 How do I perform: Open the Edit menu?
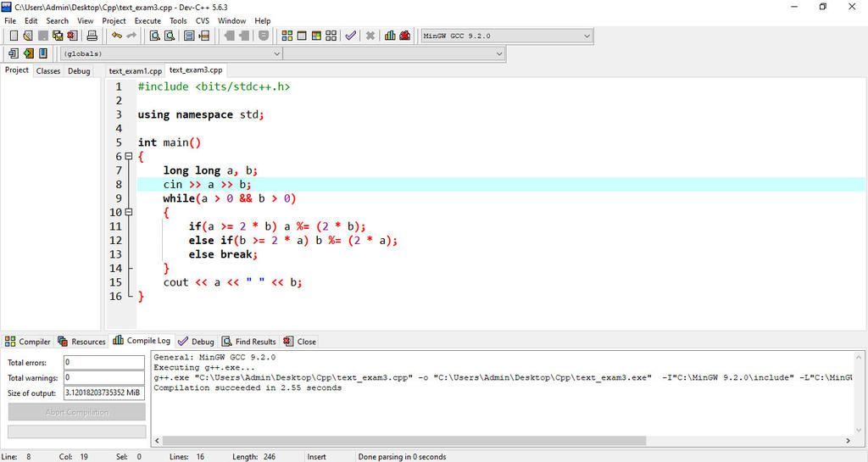click(31, 21)
